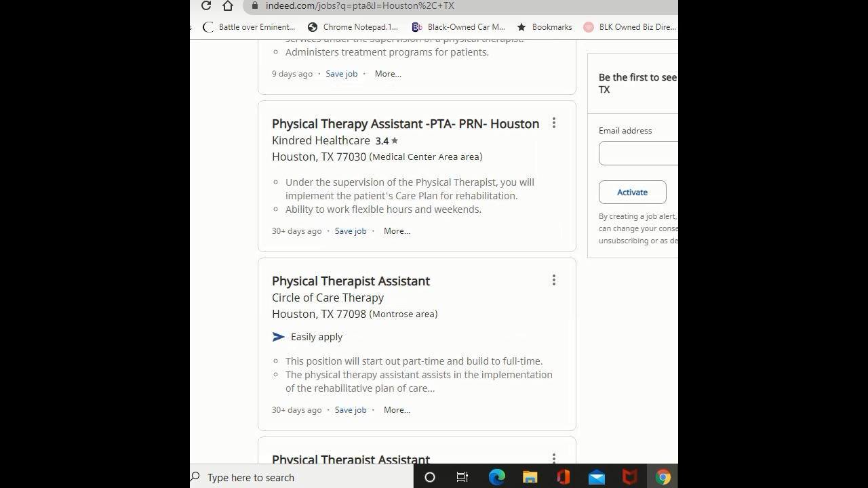This screenshot has height=488, width=868.
Task: Expand More for Circle of Care job
Action: pos(397,410)
